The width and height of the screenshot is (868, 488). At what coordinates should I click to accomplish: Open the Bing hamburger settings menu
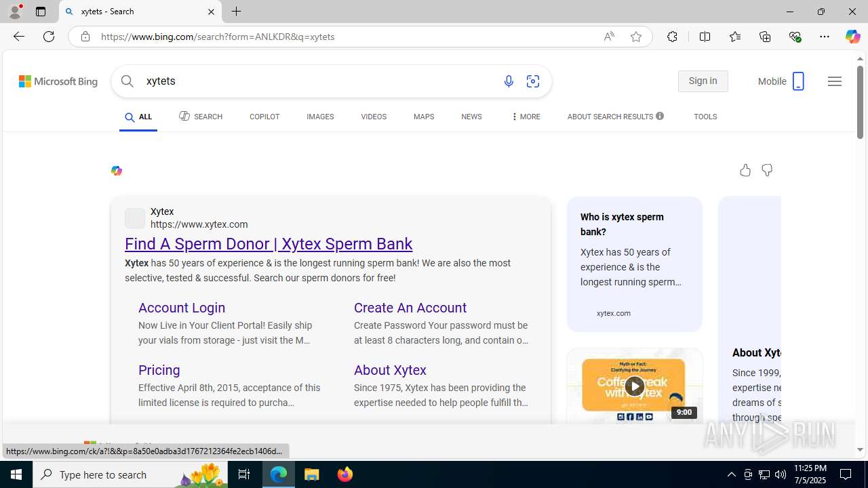[835, 81]
